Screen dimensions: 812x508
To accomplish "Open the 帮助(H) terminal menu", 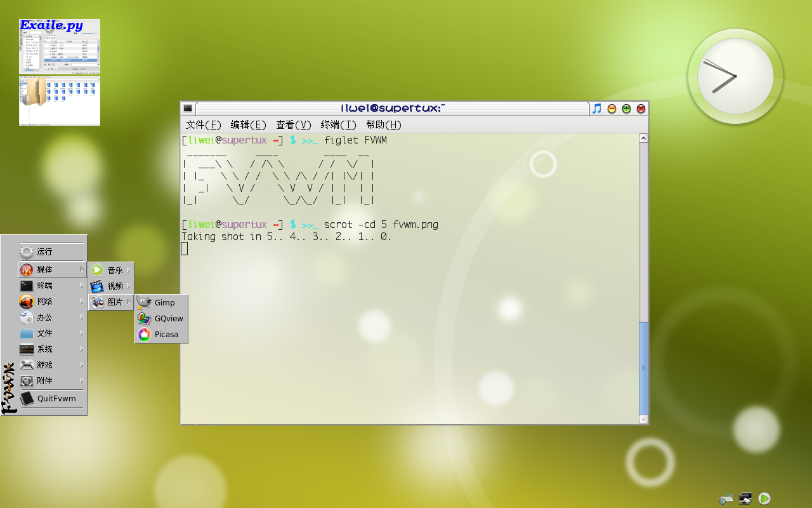I will [384, 124].
